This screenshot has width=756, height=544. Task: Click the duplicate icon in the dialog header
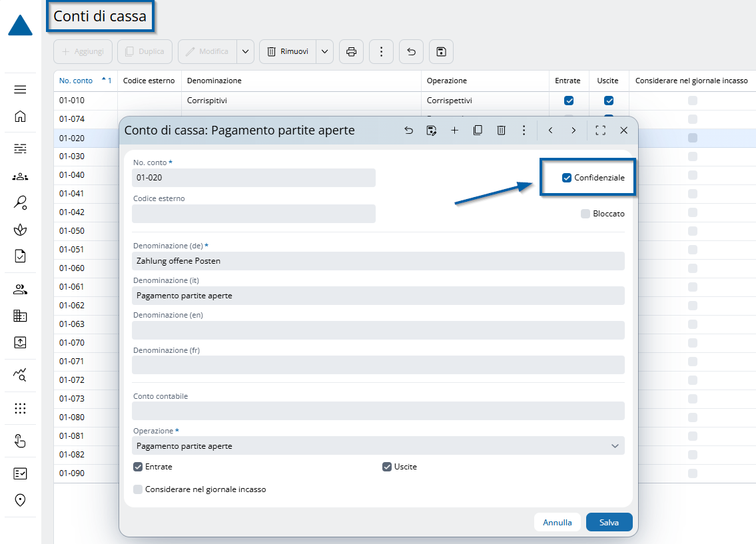[x=478, y=131]
